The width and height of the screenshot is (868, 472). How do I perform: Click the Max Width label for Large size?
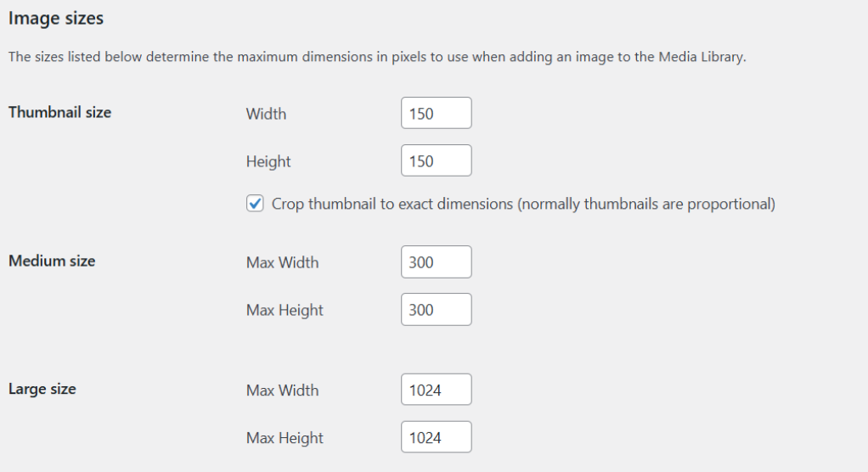tap(282, 391)
